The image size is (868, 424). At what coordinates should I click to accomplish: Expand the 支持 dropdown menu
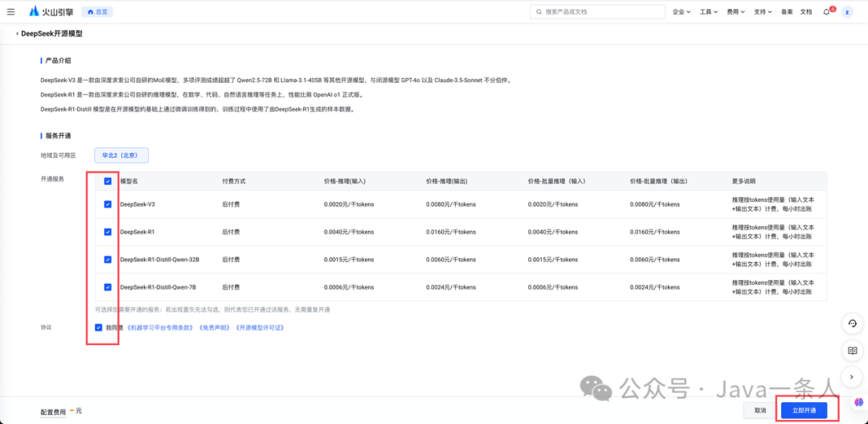[763, 11]
